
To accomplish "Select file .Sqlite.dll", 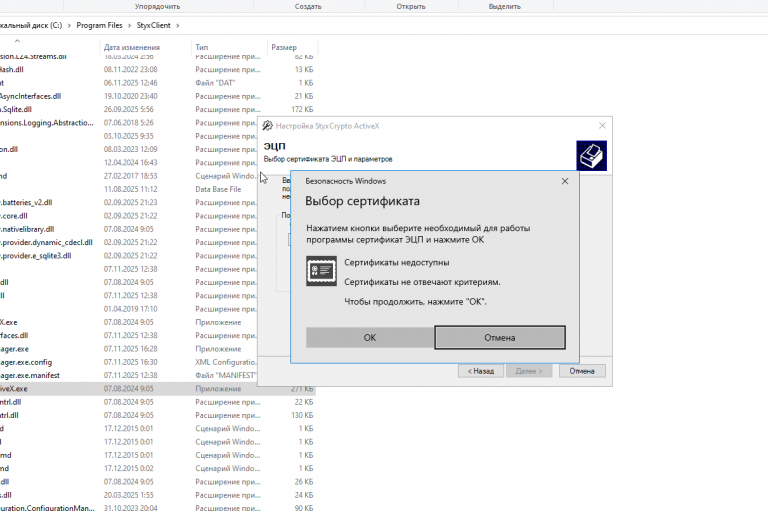I will (x=16, y=109).
